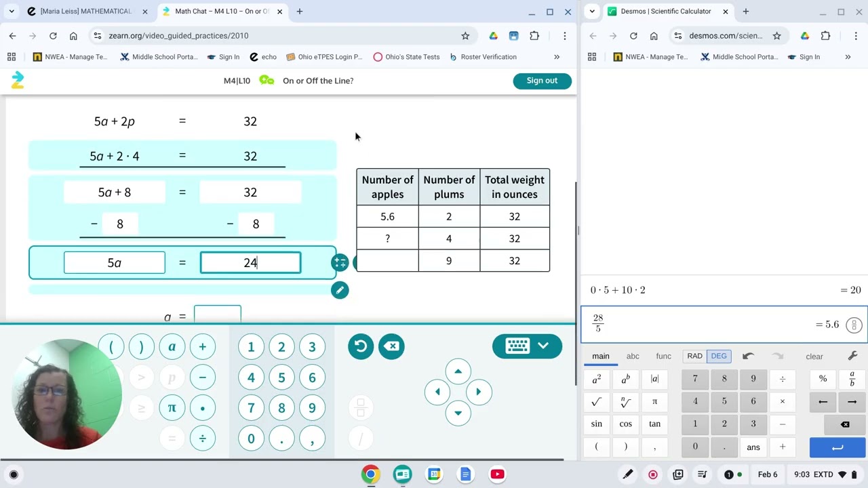Click the Desmos enter key

(837, 447)
